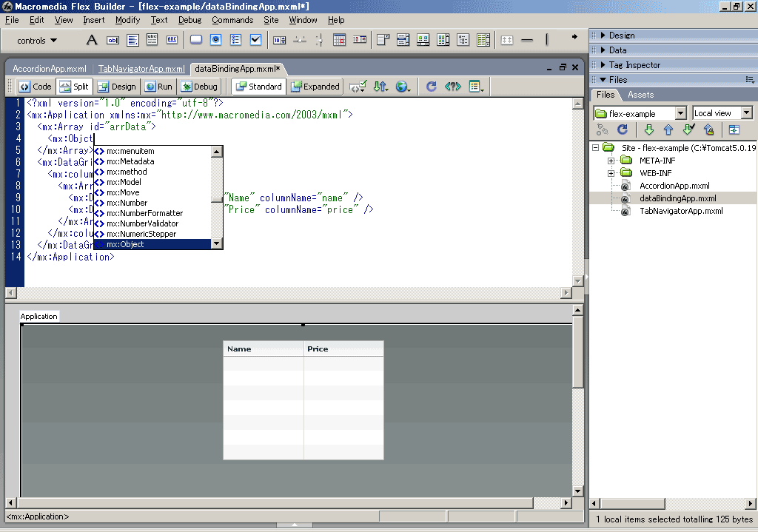
Task: Select the mx:Application tag in status bar
Action: [x=38, y=516]
